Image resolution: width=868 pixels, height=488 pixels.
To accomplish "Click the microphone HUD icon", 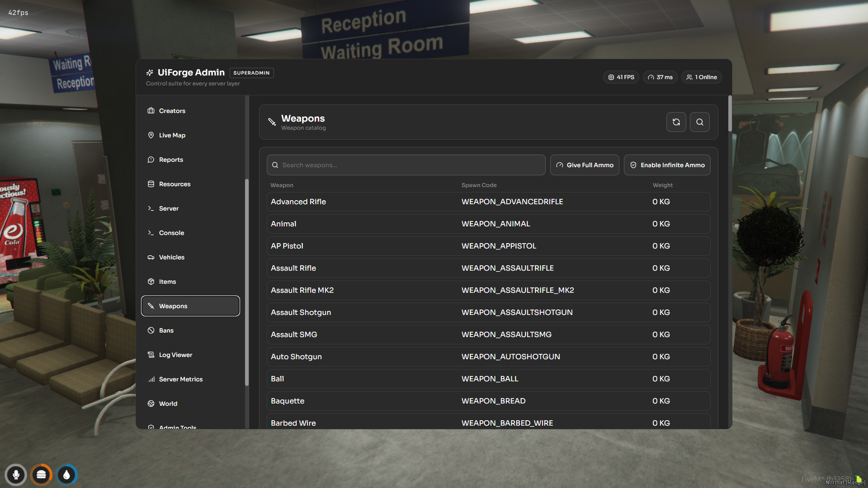I will coord(16,475).
